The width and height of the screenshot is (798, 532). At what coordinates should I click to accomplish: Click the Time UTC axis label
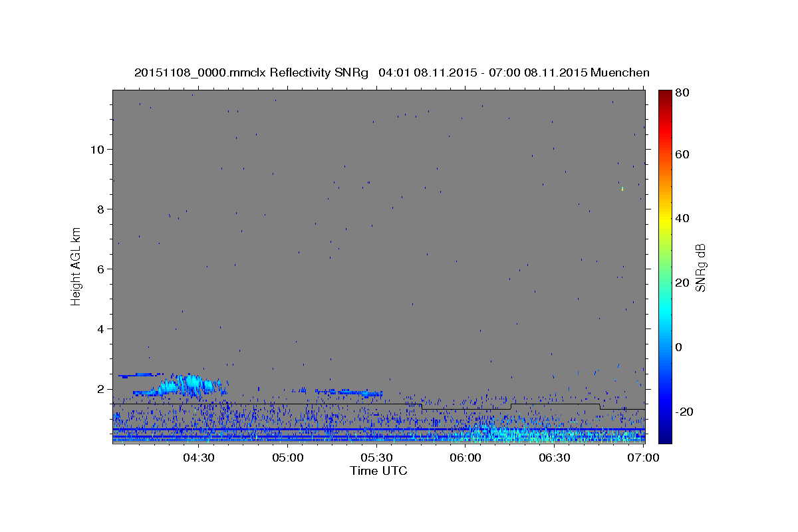tap(378, 471)
